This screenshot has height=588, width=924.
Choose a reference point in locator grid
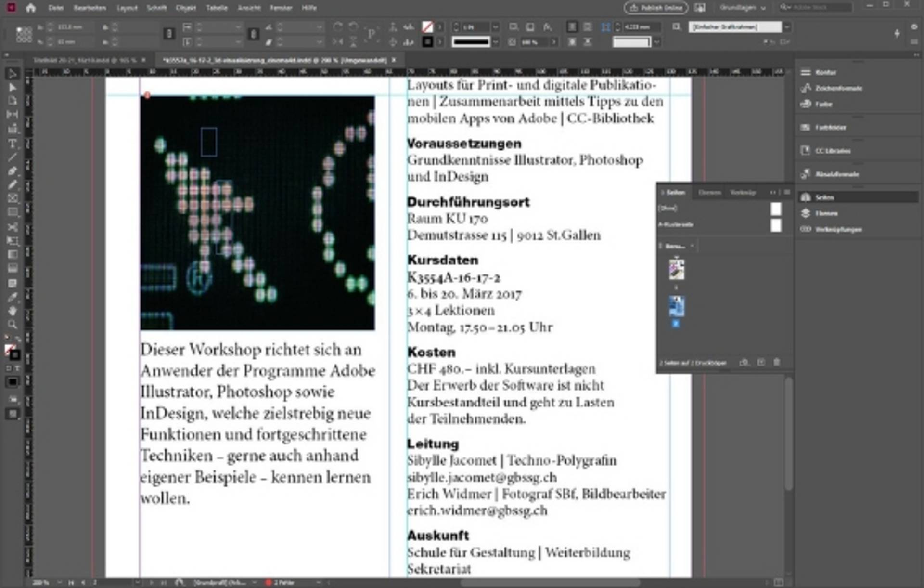[x=24, y=34]
